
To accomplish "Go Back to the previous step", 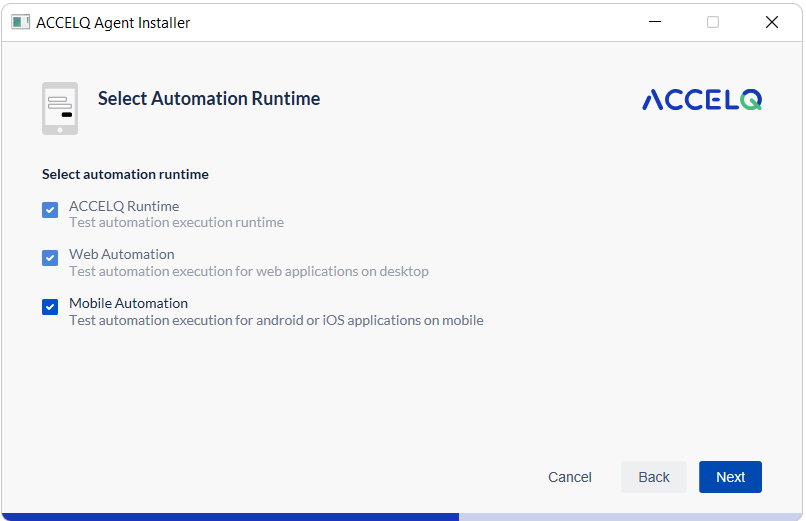I will pyautogui.click(x=653, y=477).
